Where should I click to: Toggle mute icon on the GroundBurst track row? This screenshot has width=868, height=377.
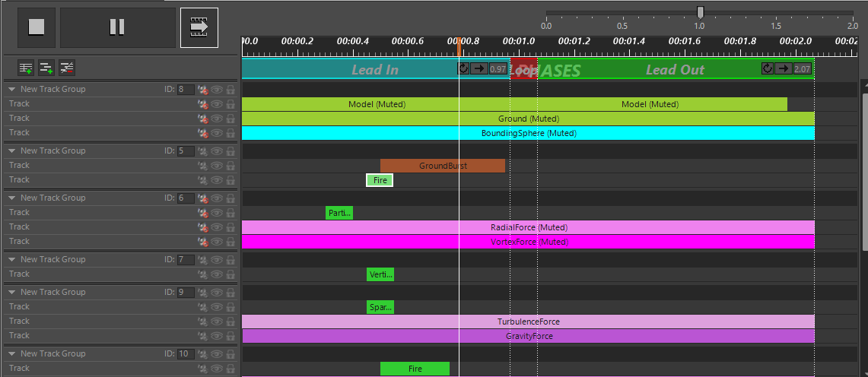coord(203,165)
